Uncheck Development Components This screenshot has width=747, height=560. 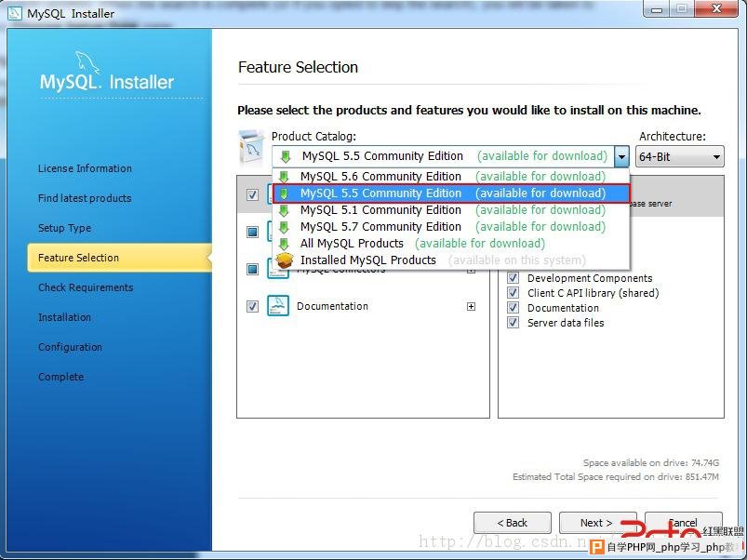[514, 278]
